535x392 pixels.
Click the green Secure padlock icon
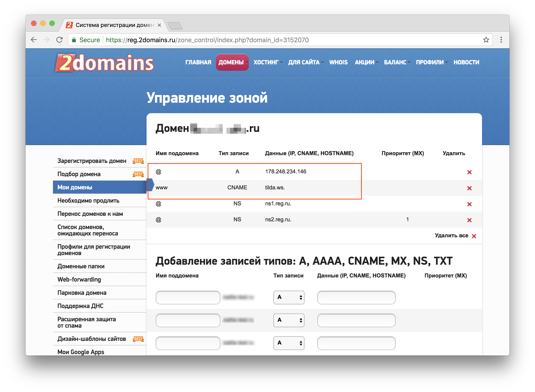[74, 40]
